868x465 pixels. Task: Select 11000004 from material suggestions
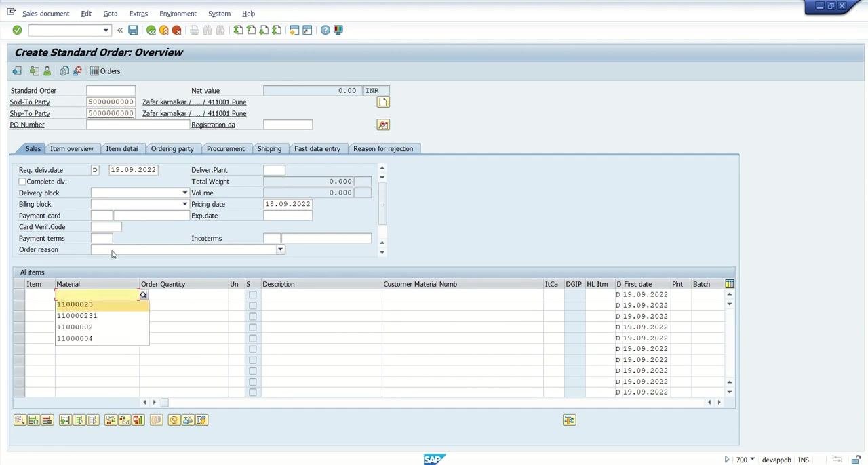tap(102, 338)
